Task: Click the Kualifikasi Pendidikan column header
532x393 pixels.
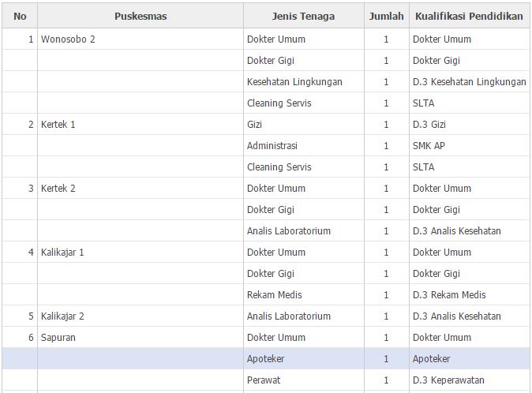Action: click(x=470, y=16)
